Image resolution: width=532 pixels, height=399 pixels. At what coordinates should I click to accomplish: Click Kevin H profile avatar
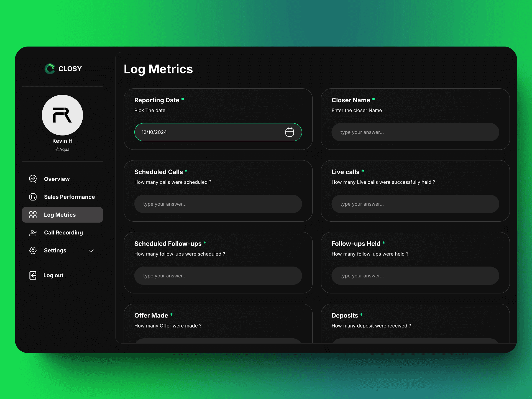coord(62,115)
